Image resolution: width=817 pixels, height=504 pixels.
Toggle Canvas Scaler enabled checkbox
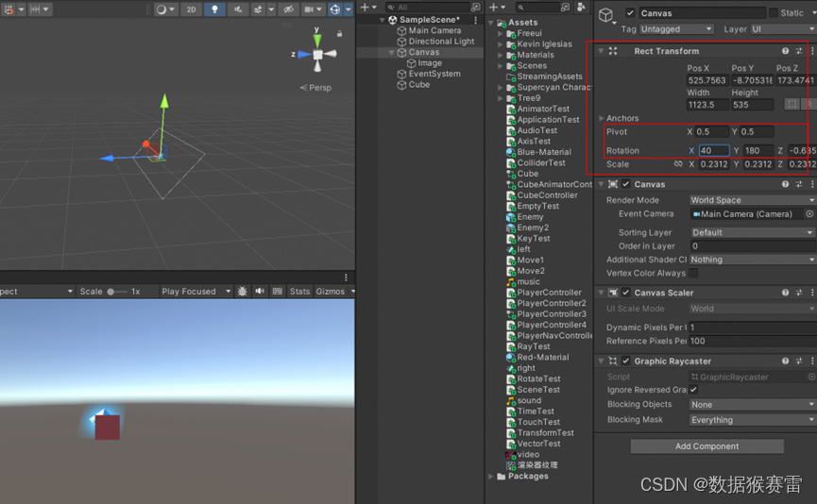click(626, 293)
